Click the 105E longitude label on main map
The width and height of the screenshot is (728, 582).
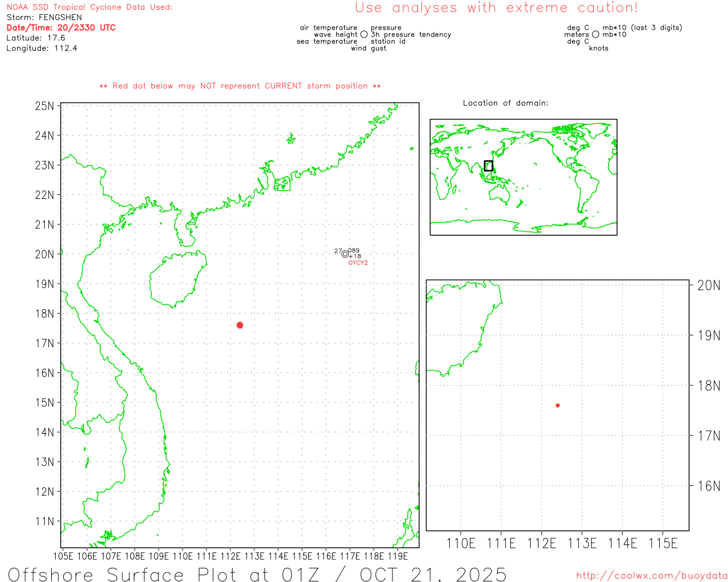click(x=63, y=556)
